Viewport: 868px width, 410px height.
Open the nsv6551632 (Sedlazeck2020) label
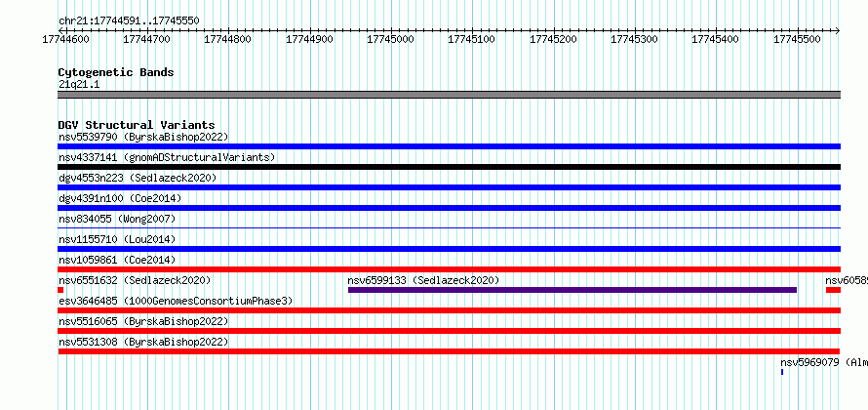click(135, 280)
